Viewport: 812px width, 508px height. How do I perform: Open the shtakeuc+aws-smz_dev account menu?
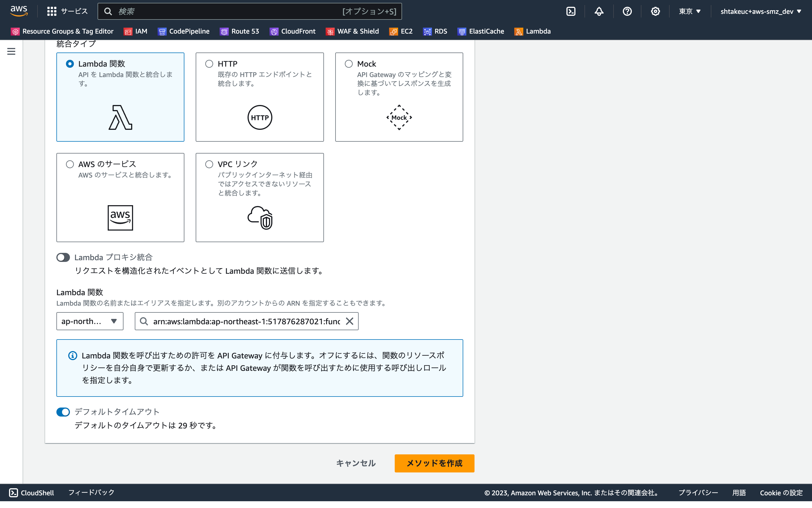[x=761, y=11]
